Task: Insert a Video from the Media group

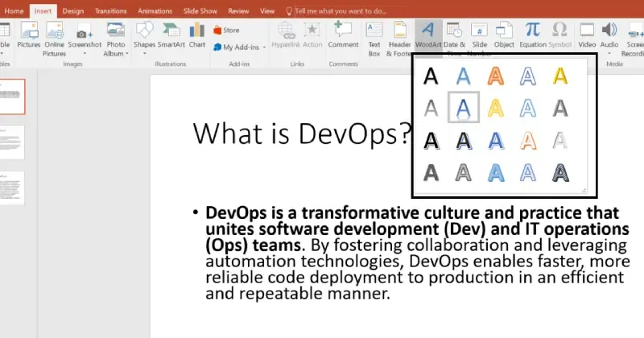Action: click(587, 35)
